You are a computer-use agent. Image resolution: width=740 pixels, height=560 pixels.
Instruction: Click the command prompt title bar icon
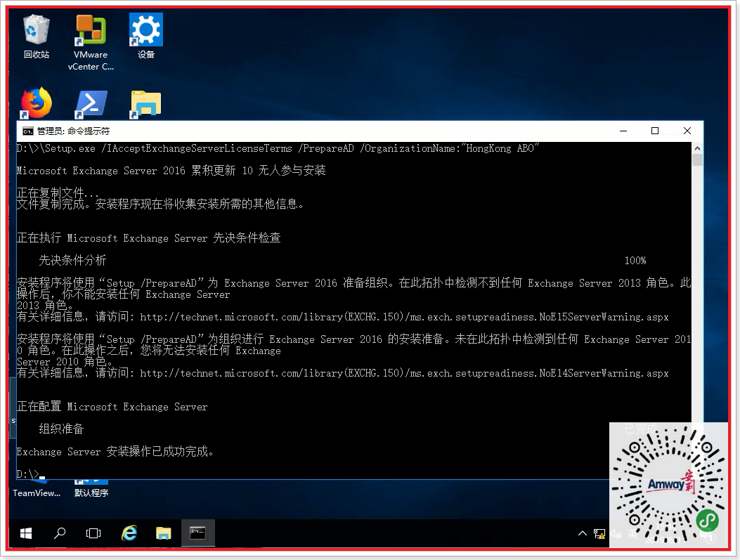(28, 131)
